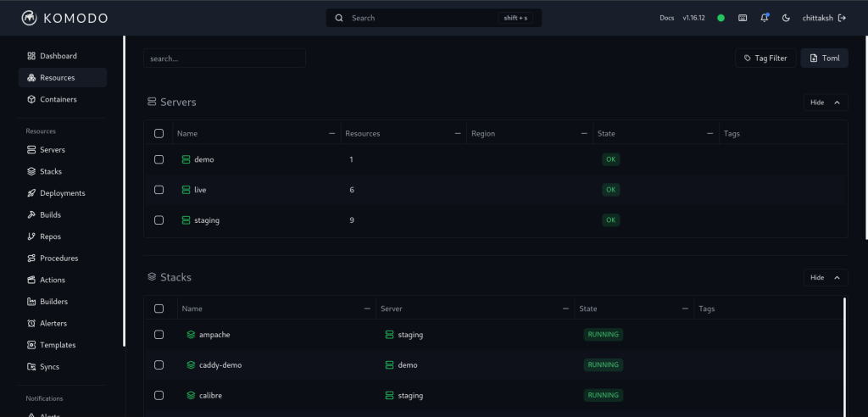Sort Stacks table by Server column

475,309
